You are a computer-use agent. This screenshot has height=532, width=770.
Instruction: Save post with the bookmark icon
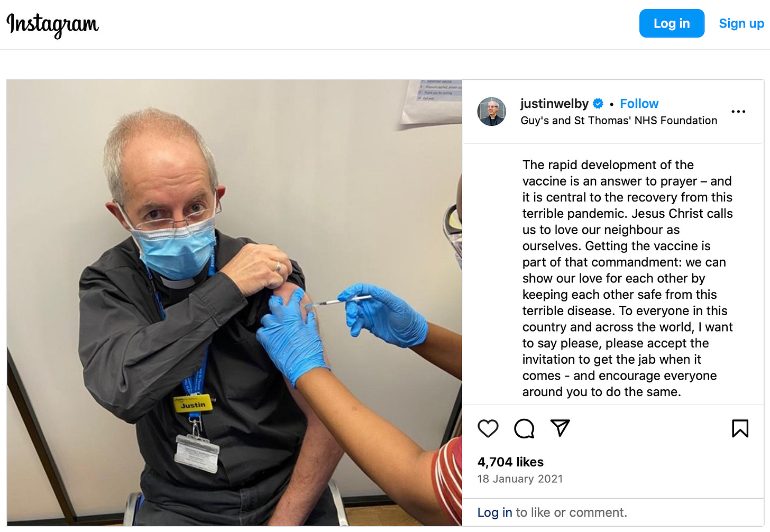[x=740, y=428]
